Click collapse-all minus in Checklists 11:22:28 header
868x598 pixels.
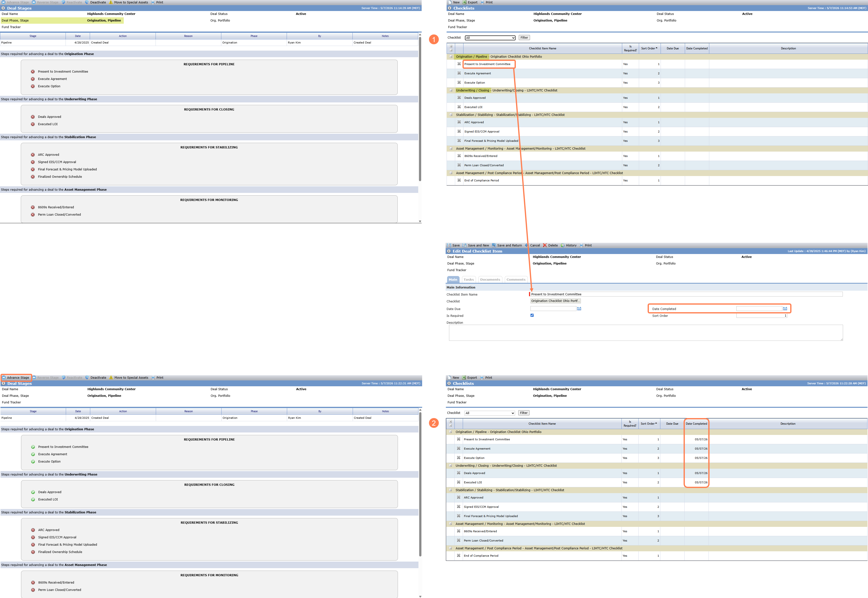coord(451,426)
